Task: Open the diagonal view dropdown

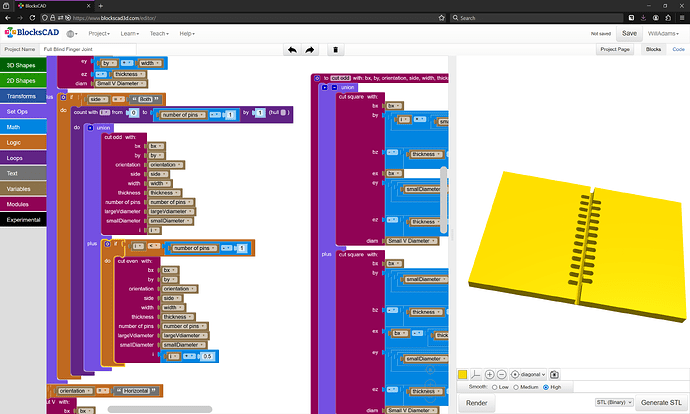Action: tap(529, 374)
